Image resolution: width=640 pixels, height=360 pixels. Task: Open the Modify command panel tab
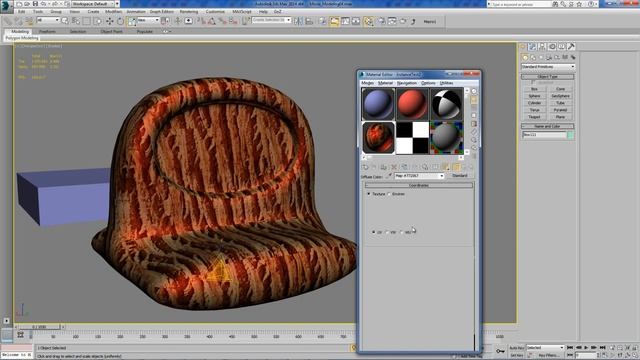pos(532,47)
